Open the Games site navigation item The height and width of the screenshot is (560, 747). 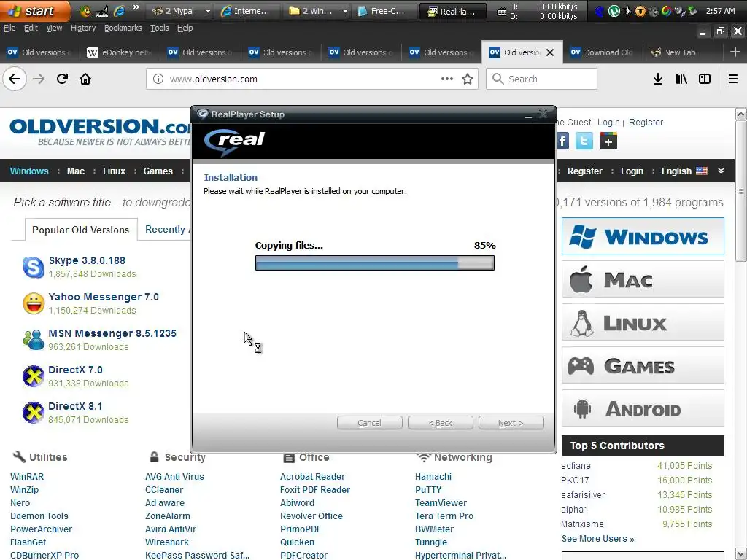[x=158, y=171]
